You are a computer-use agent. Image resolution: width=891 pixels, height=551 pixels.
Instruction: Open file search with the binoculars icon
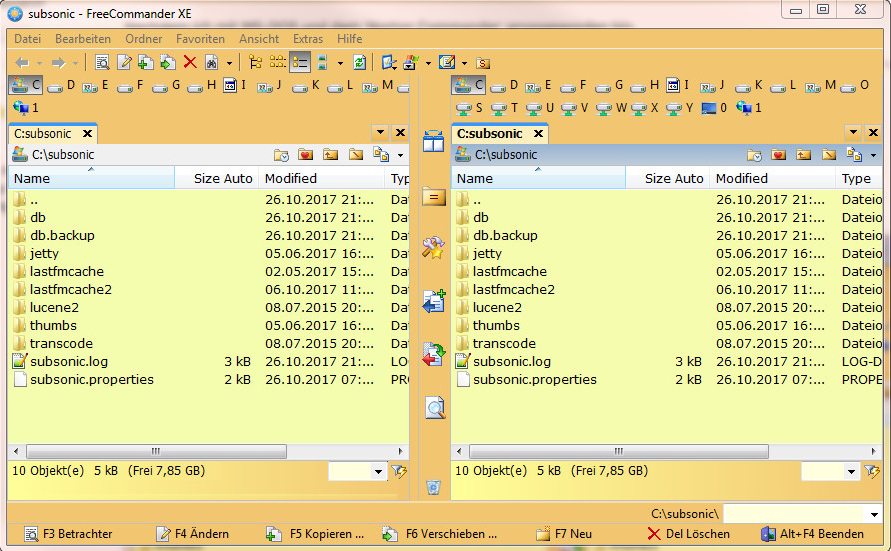pyautogui.click(x=212, y=62)
